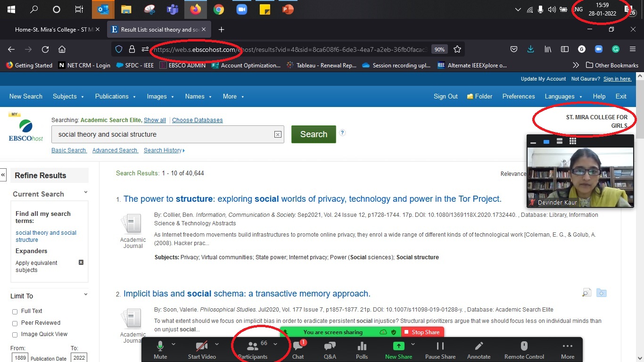Screen dimensions: 644x362
Task: Click the 90% page zoom control
Action: [439, 49]
